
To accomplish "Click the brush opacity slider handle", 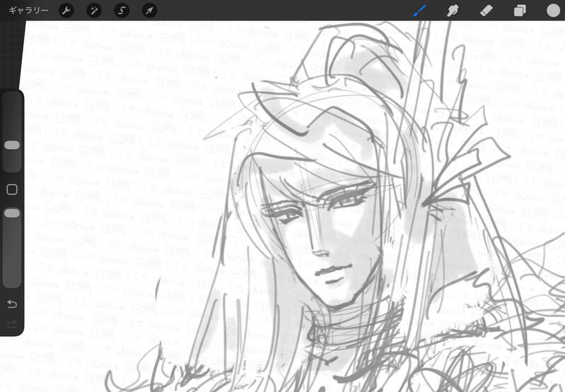I will [x=12, y=213].
